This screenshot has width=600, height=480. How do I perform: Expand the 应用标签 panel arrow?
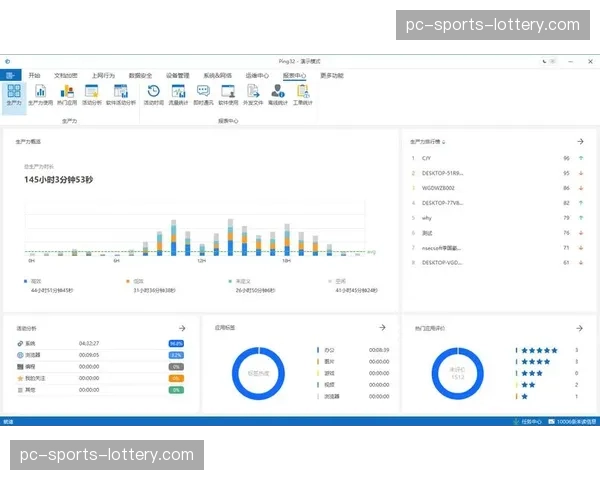(x=382, y=327)
